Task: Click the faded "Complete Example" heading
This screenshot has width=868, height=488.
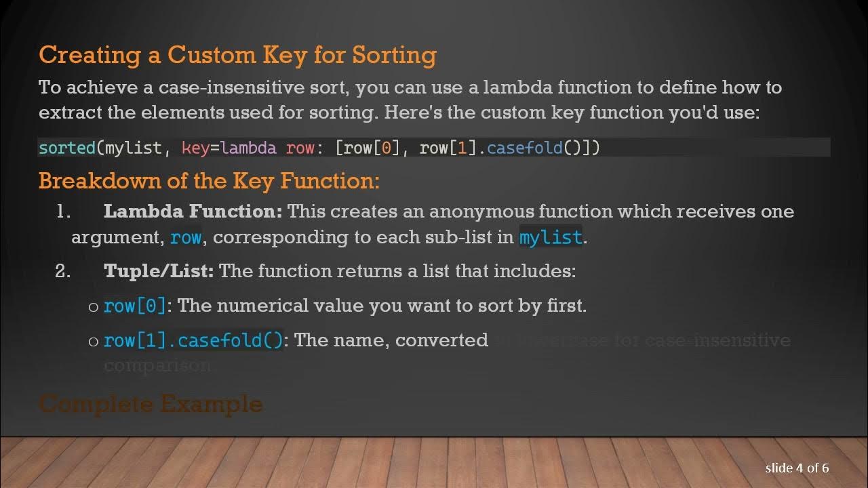Action: (x=151, y=404)
